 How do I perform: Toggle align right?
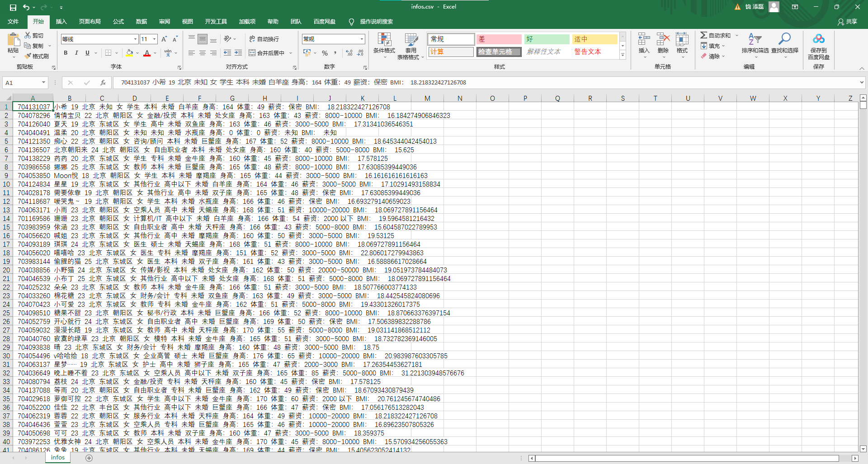click(213, 53)
